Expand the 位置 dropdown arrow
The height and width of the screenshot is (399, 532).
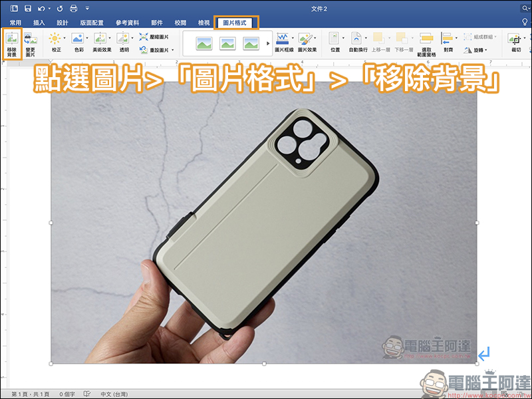343,39
